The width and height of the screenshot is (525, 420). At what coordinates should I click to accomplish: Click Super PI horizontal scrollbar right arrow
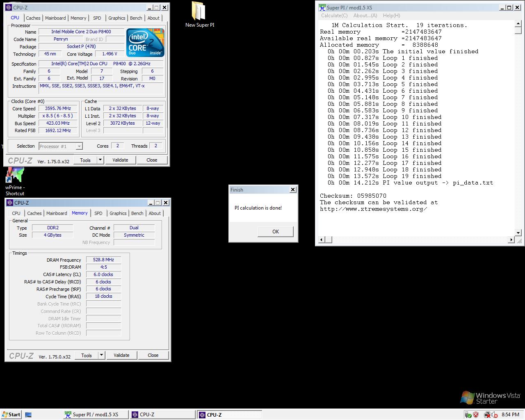coord(511,240)
